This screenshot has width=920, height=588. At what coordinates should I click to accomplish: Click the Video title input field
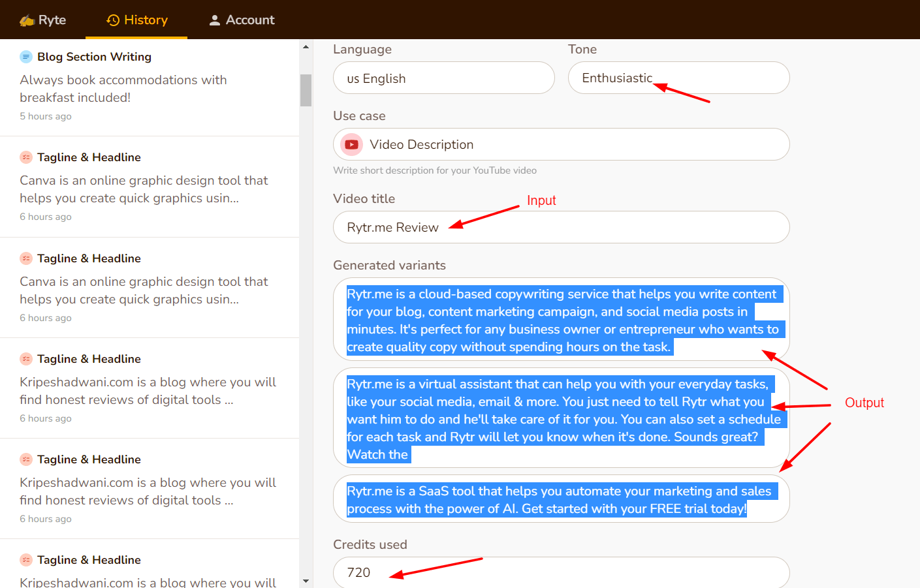pyautogui.click(x=561, y=227)
